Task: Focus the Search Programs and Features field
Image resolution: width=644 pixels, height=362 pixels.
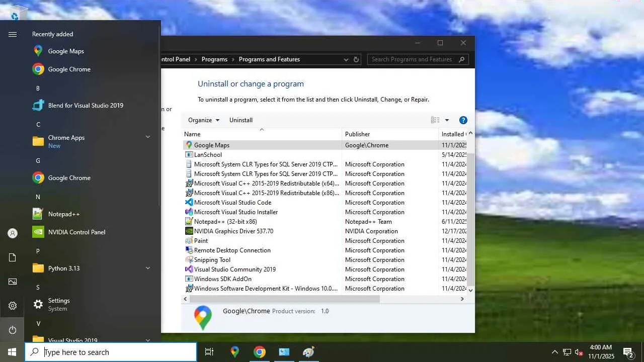Action: pos(418,59)
